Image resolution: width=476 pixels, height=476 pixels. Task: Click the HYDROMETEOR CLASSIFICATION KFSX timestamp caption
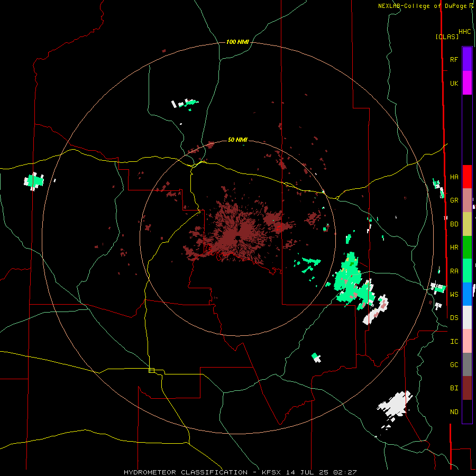[240, 472]
